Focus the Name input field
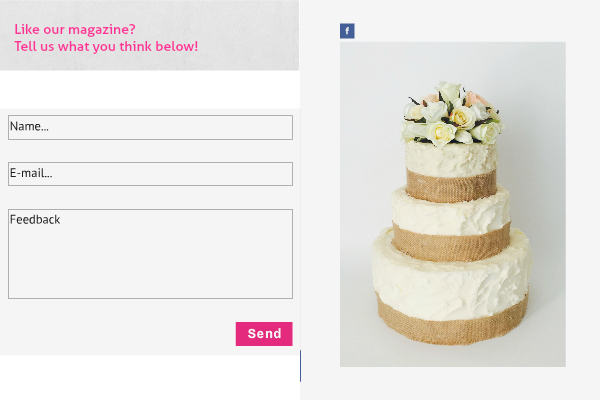Viewport: 600px width, 400px height. [150, 127]
